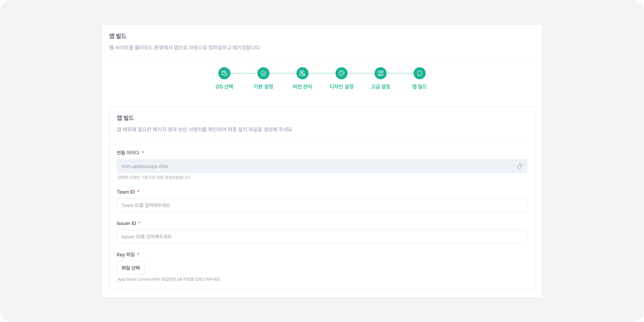This screenshot has width=644, height=322.
Task: Select the OS 선택 step icon
Action: coord(224,73)
